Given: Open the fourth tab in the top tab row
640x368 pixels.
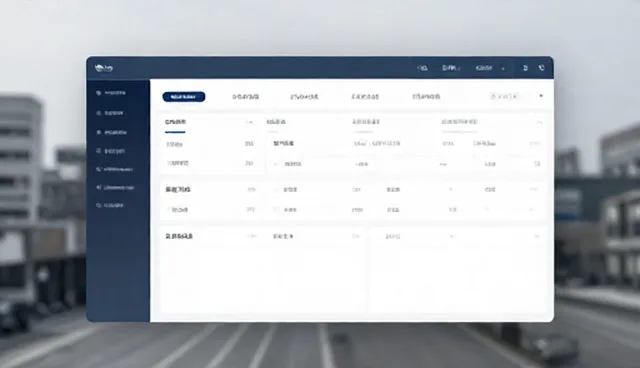Looking at the screenshot, I should coord(365,97).
